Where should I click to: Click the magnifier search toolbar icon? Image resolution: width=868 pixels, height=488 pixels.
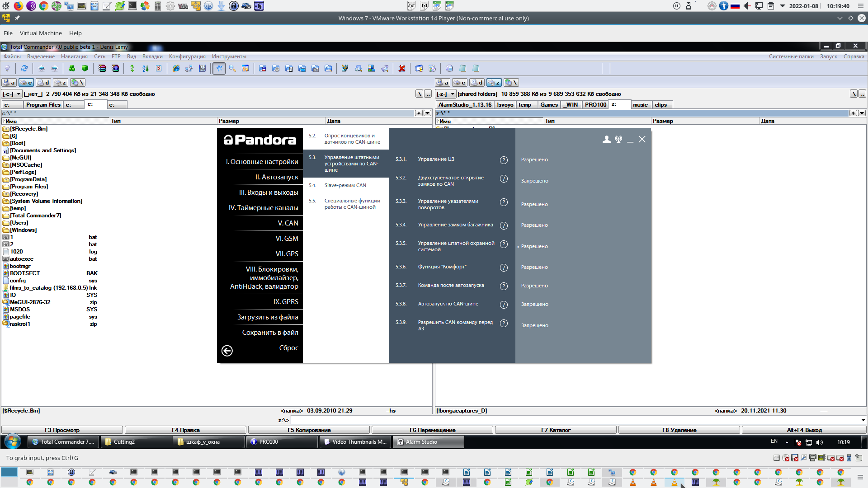click(232, 68)
